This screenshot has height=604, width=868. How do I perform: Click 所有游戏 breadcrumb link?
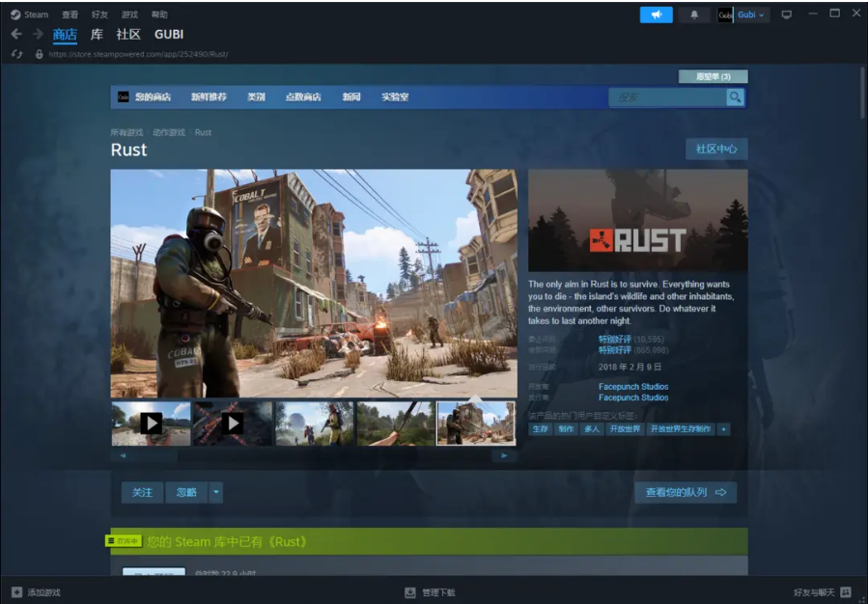pos(126,133)
